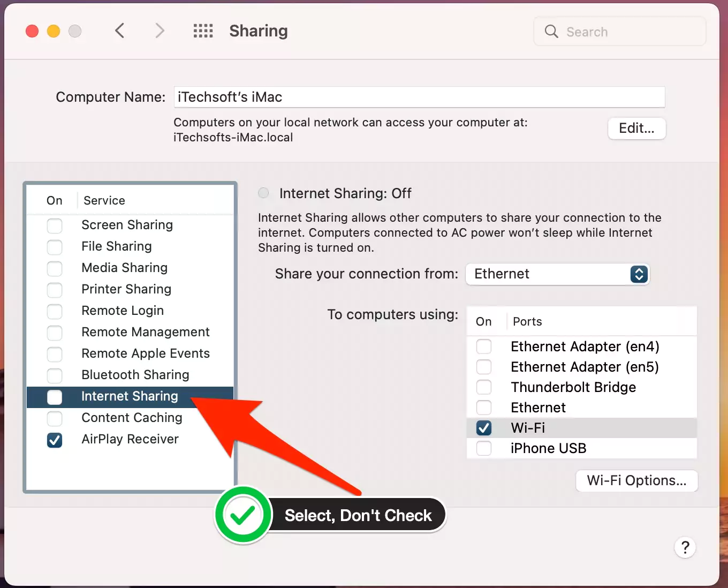Open help with the question mark button

(x=685, y=547)
